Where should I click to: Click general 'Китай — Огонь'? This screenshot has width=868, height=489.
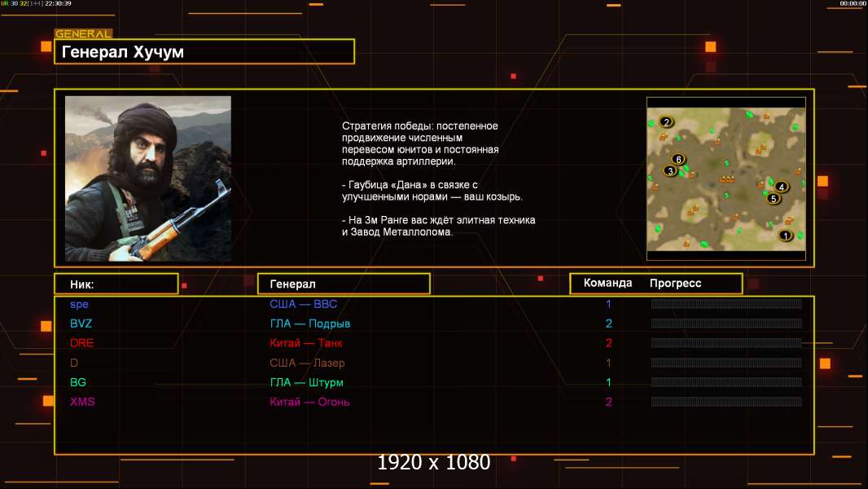click(x=309, y=402)
